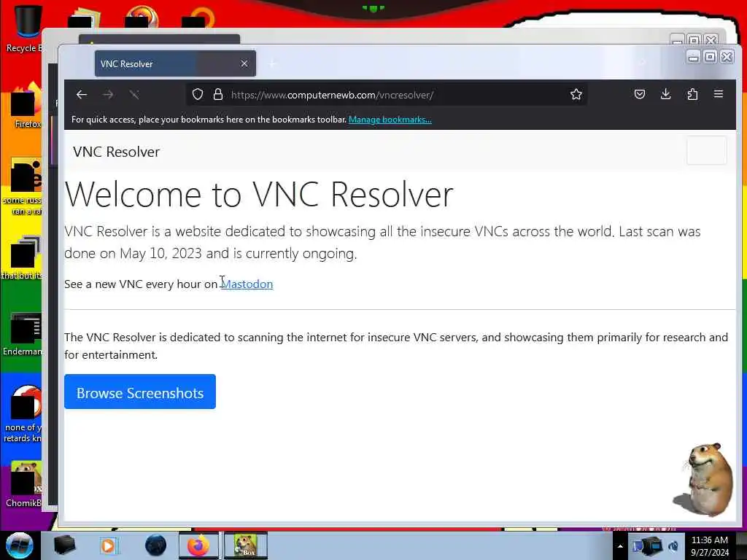Show hidden system tray icons
Image resolution: width=747 pixels, height=560 pixels.
coord(620,546)
